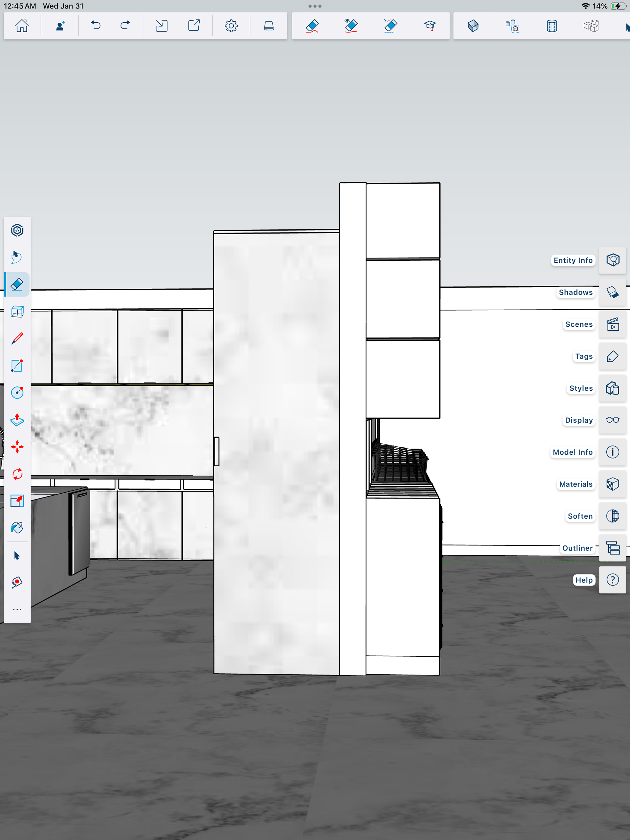Tap the marble cabinet side face in the model

click(x=276, y=452)
